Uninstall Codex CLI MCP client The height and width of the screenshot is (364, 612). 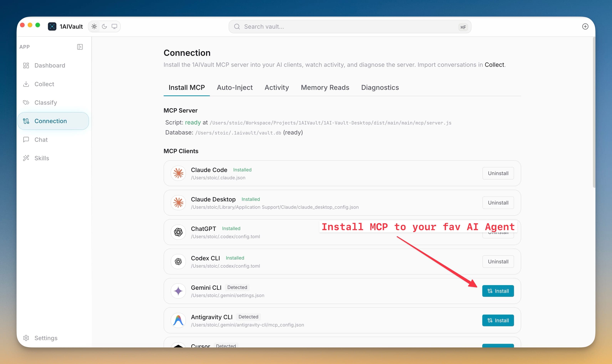498,261
